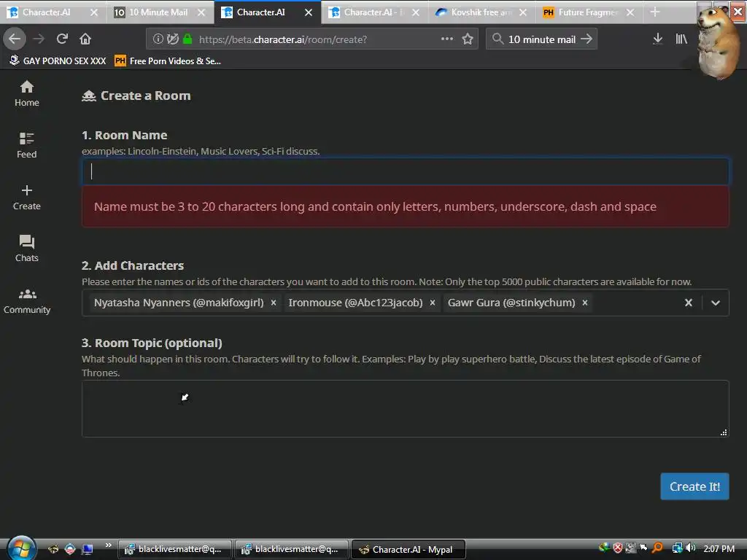This screenshot has width=747, height=560.
Task: Click the taskbar clock 2:07 PM
Action: (719, 548)
